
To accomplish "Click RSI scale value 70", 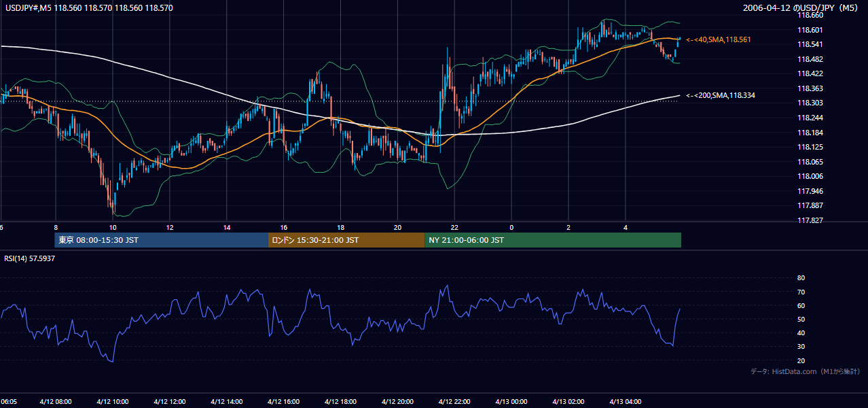I will [801, 292].
